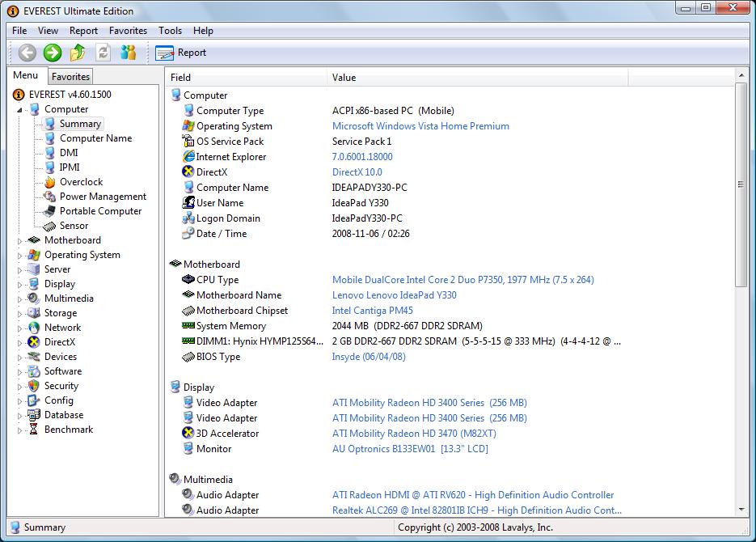Open the Manage users toolbar icon
This screenshot has width=756, height=542.
point(129,53)
